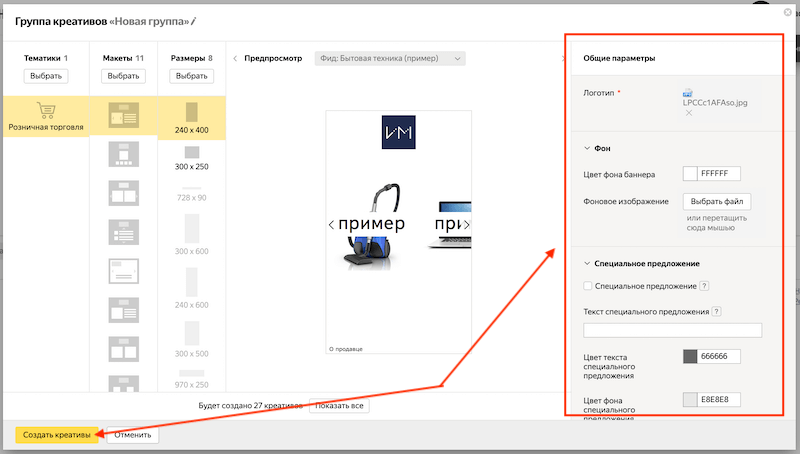Open help for Текст специального предложения
The height and width of the screenshot is (454, 800).
[x=716, y=311]
